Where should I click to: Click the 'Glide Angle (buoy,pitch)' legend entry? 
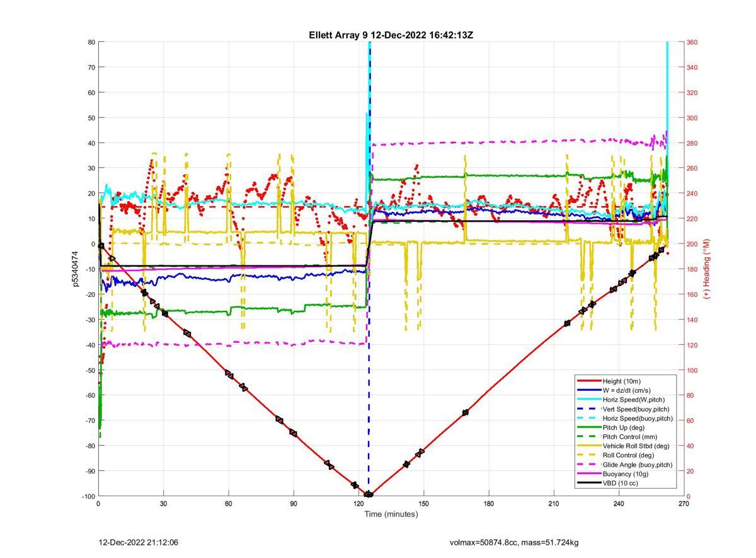(x=638, y=465)
